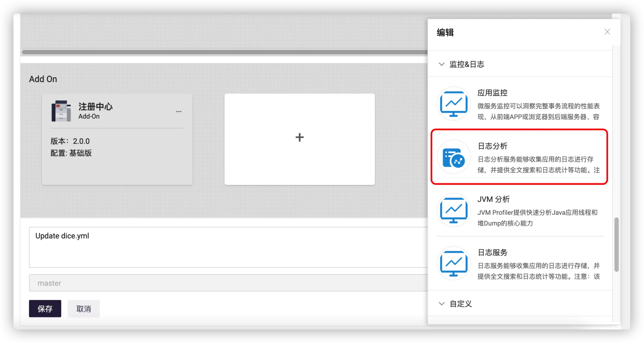Select the JVM 分析 add-on title
Viewport: 644px width, 343px height.
pyautogui.click(x=494, y=199)
